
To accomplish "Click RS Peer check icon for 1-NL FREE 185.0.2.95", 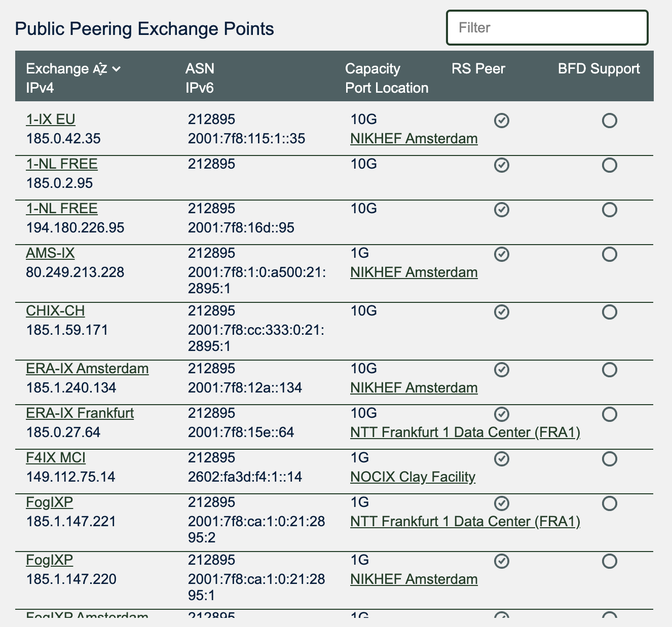I will pos(502,165).
